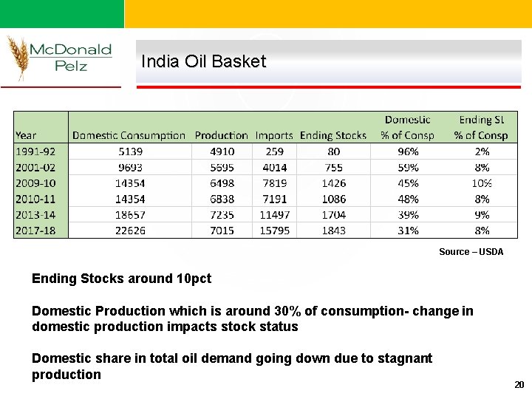This screenshot has height=399, width=532.
Task: Click production value '6498'
Action: click(x=222, y=183)
